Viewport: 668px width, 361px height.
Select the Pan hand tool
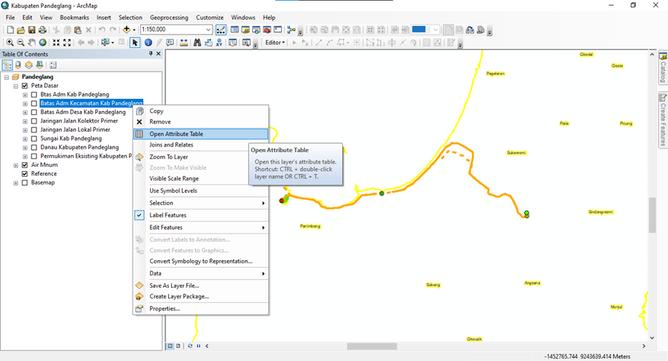(x=32, y=43)
